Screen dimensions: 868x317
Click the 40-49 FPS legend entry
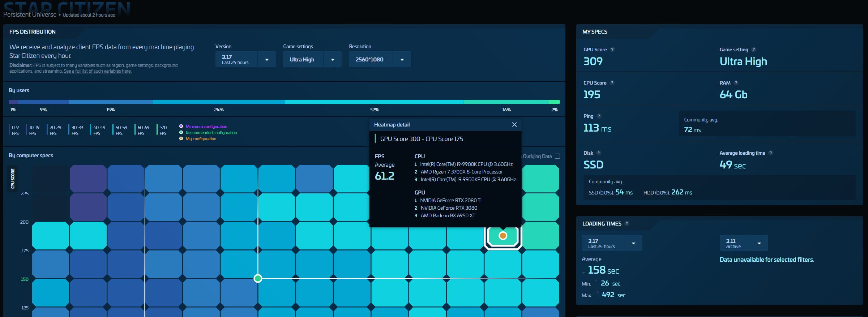point(98,130)
